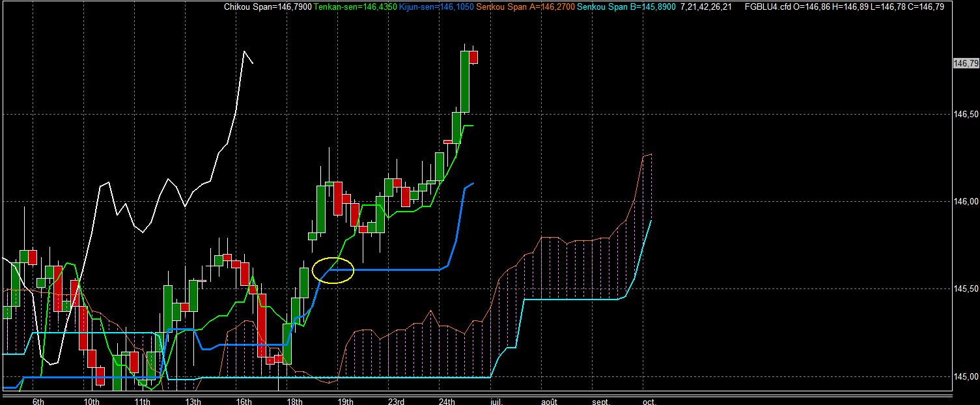Click the 19th date axis label
This screenshot has height=405, width=980.
pos(345,400)
